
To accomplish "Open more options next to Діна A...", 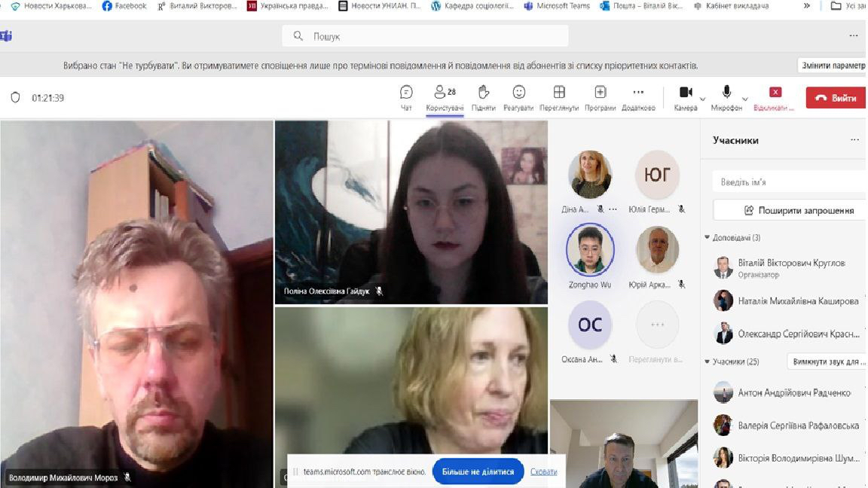I will click(613, 209).
